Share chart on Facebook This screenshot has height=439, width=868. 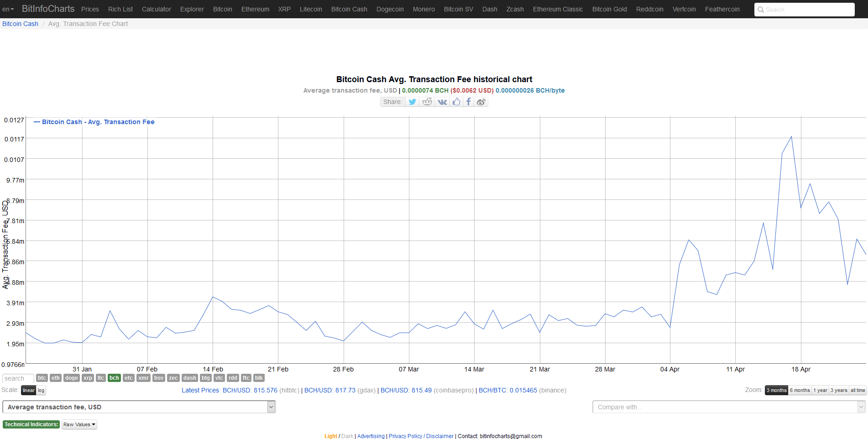468,102
